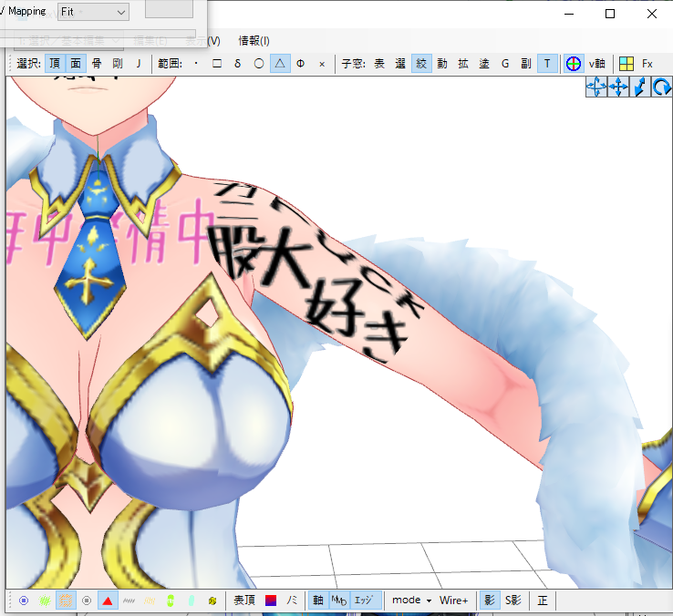The height and width of the screenshot is (616, 673).
Task: Click the colored axis circle icon
Action: [574, 64]
